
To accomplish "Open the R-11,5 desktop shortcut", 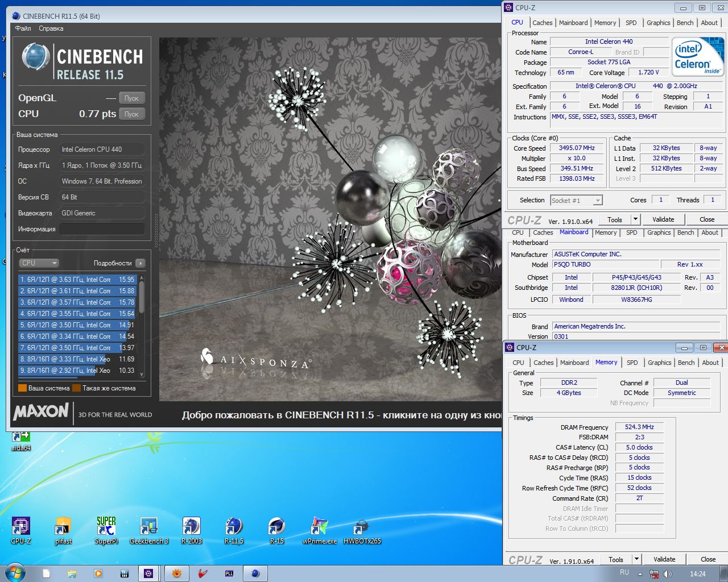I will point(234,530).
